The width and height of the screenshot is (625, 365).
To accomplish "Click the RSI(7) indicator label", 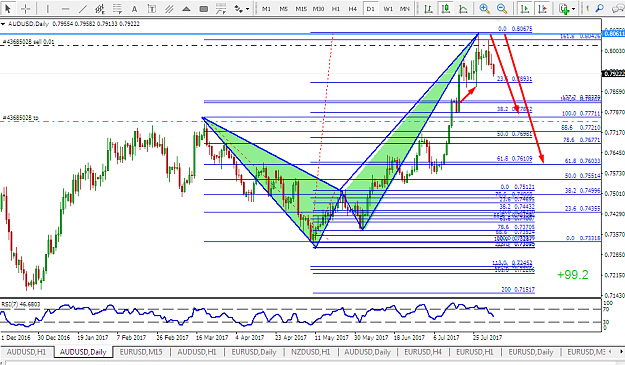I will pos(20,305).
